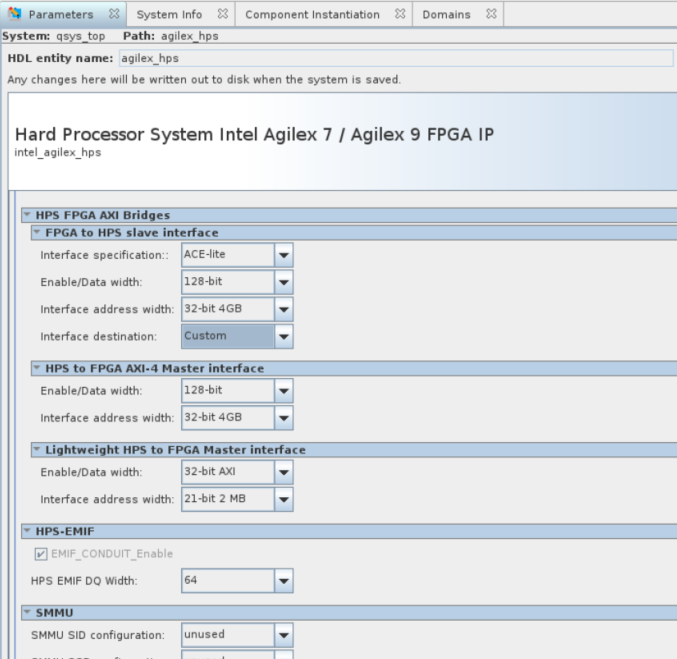Collapse the HPS FPGA AXI Bridges section
This screenshot has width=677, height=659.
27,215
